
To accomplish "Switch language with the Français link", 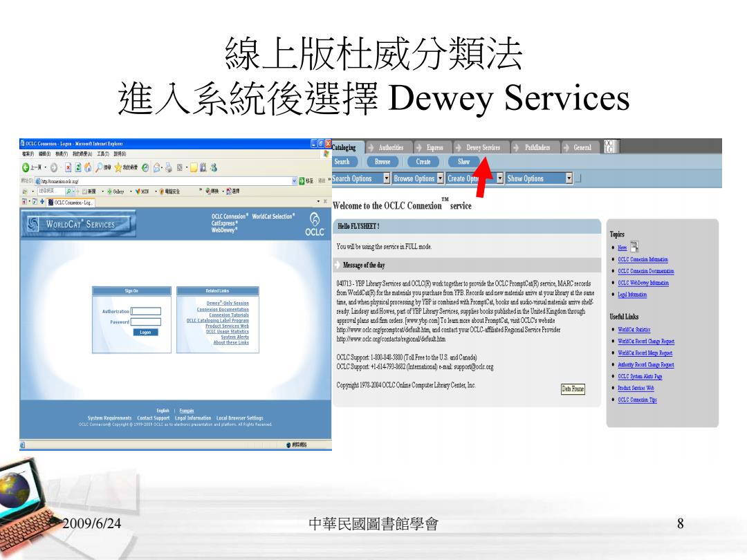I will click(x=187, y=411).
